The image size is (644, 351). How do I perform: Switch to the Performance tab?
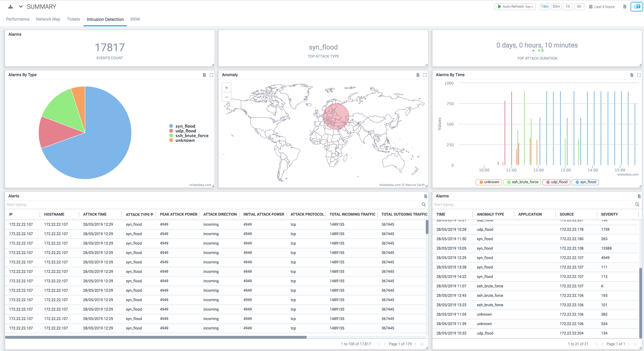point(18,19)
